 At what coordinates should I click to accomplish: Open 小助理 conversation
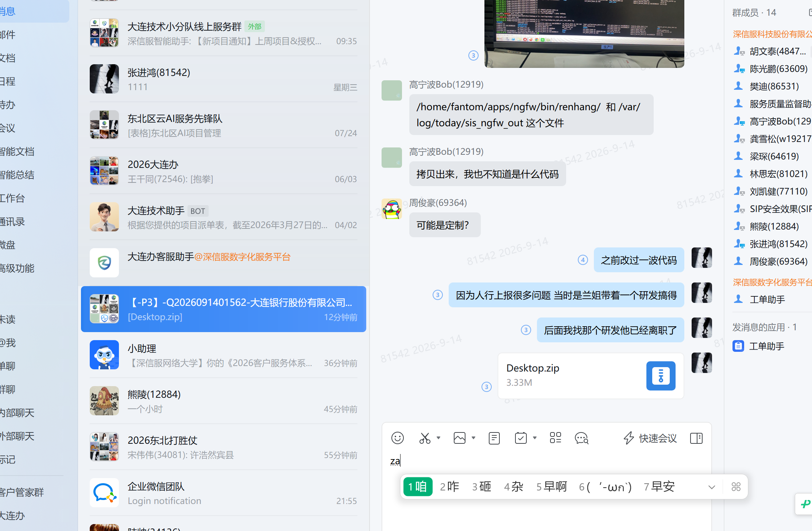[223, 355]
